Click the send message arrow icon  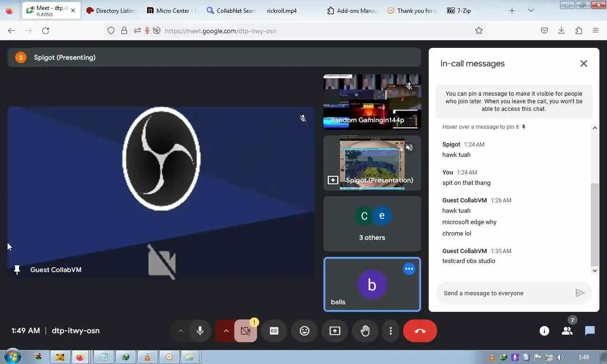tap(580, 293)
